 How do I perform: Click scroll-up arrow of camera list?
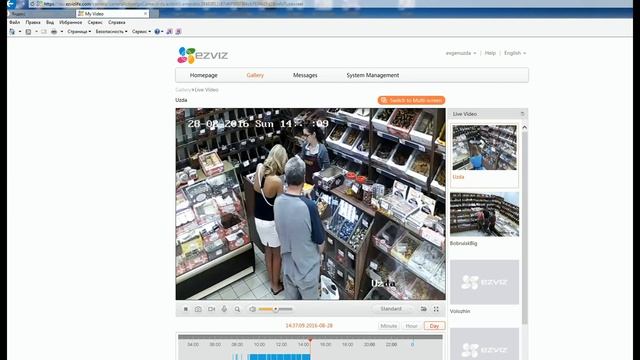coord(524,128)
